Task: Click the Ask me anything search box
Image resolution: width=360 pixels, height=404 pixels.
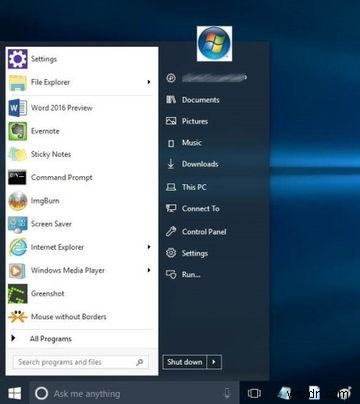Action: [134, 394]
